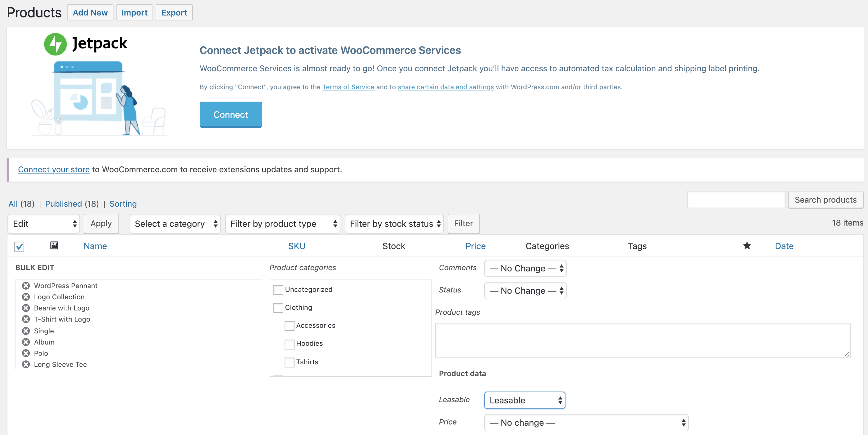The image size is (868, 435).
Task: Open the Select a category dropdown
Action: (x=175, y=224)
